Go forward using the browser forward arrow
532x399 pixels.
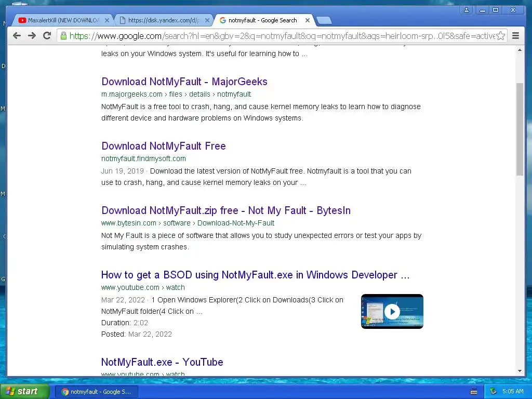[32, 36]
